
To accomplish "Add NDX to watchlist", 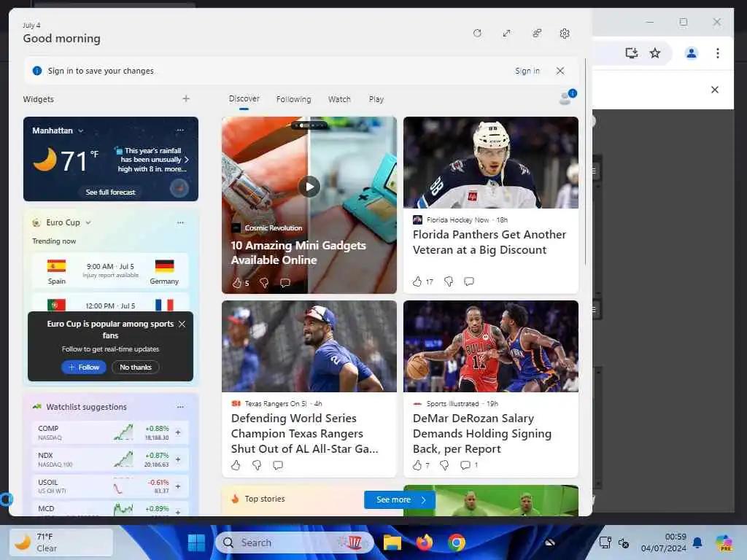I will tap(178, 459).
